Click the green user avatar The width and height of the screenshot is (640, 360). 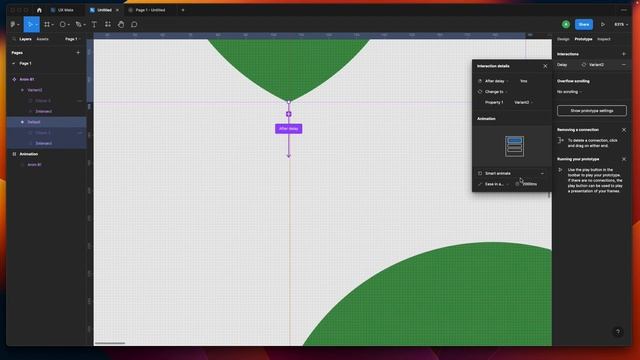[566, 24]
